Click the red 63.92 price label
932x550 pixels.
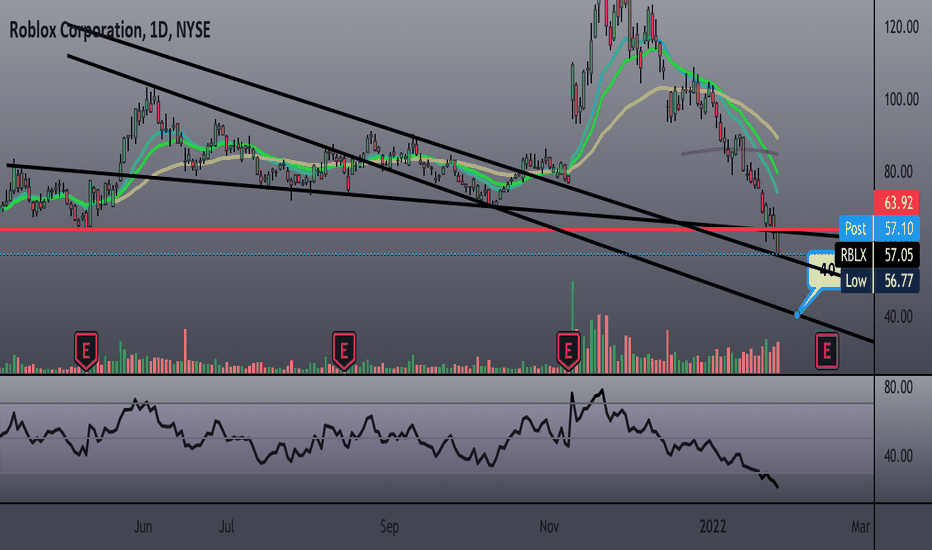[897, 203]
